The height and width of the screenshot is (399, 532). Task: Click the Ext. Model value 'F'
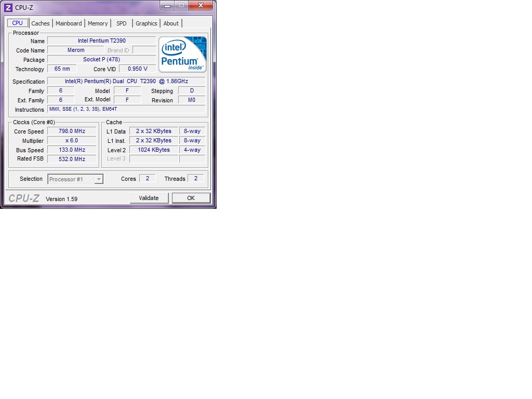coord(127,100)
